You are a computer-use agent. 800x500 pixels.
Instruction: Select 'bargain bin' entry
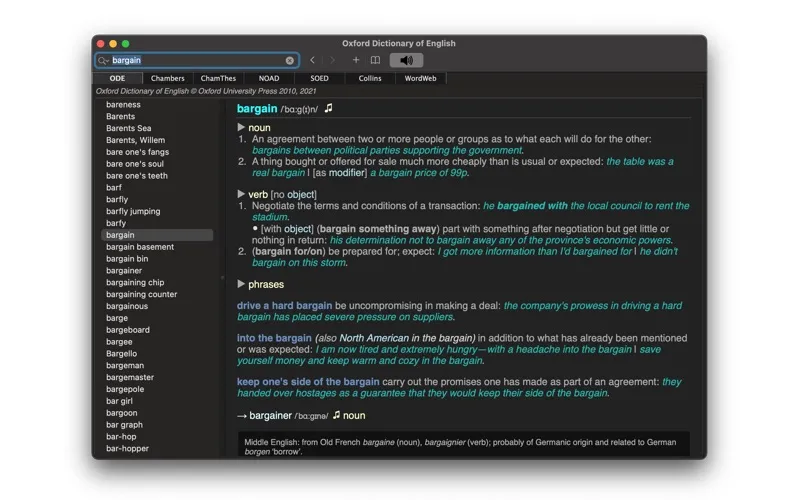coord(127,259)
